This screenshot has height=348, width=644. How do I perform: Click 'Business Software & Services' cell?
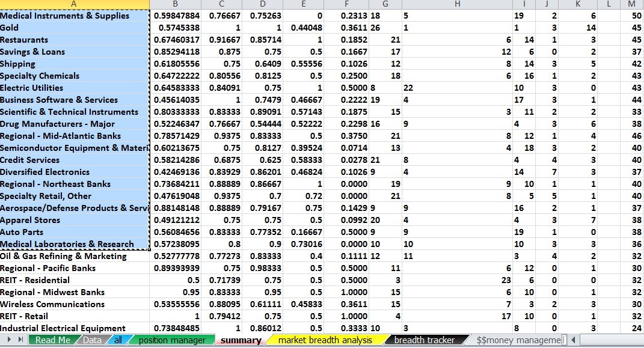coord(75,100)
